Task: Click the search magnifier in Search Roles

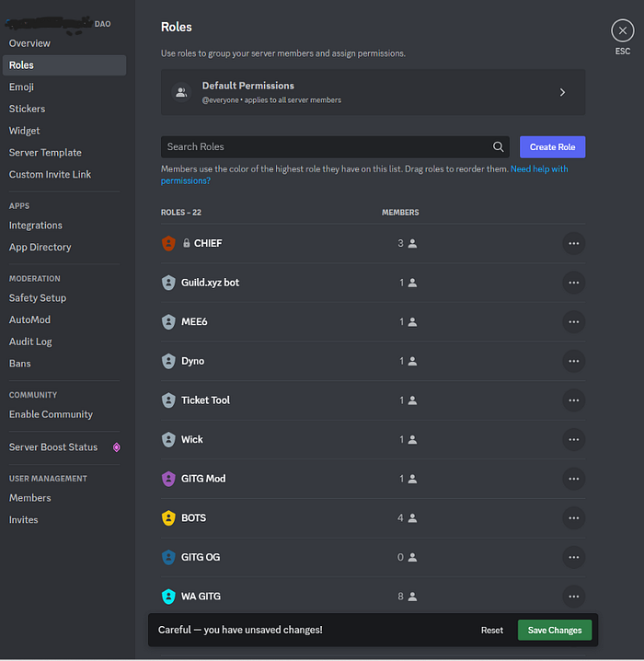Action: 499,146
